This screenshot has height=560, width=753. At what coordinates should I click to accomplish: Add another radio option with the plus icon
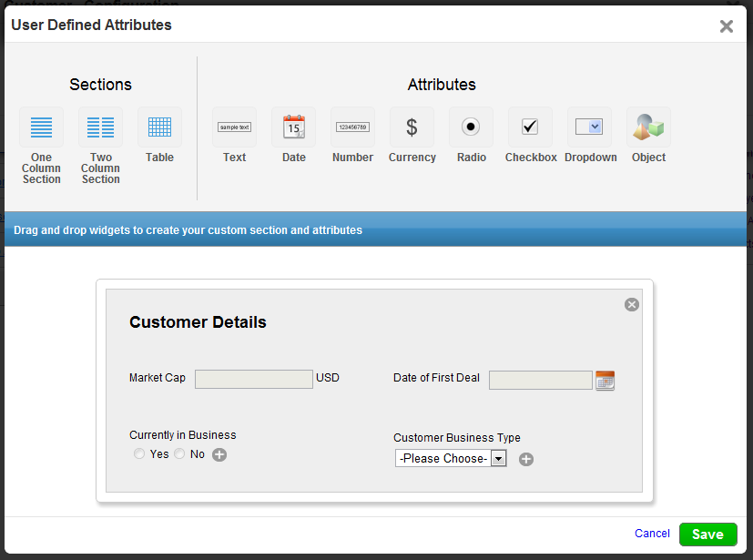click(219, 454)
